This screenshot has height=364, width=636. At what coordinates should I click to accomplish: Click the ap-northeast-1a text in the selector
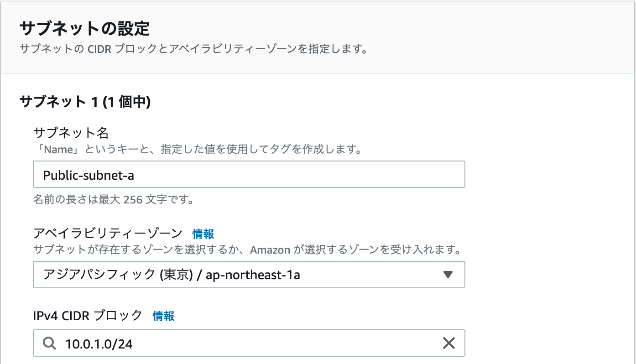[x=253, y=275]
